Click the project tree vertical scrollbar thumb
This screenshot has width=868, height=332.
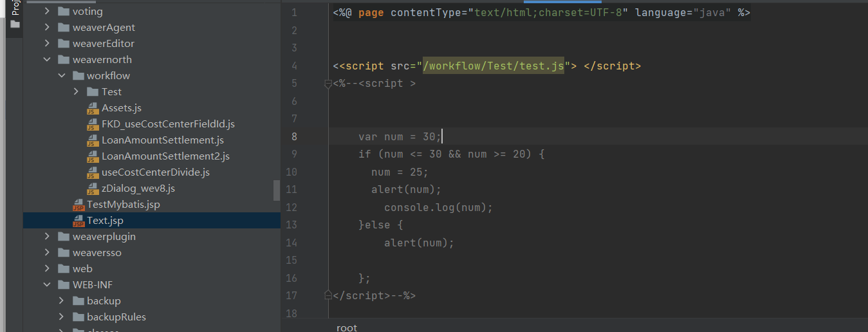(277, 190)
